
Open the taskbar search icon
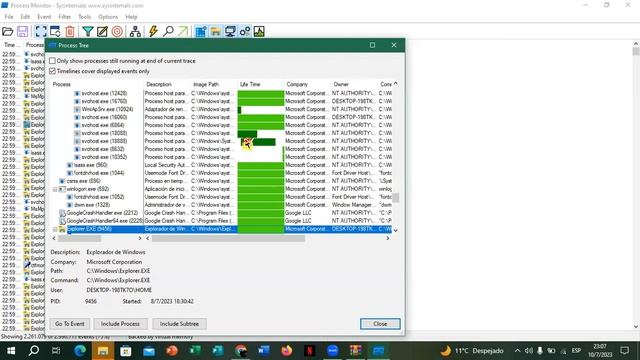point(34,351)
